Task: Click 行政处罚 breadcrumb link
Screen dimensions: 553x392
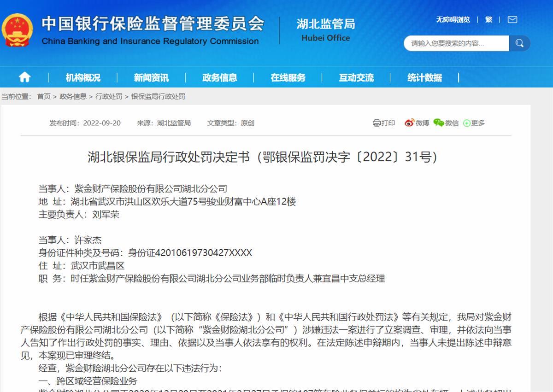Action: click(109, 96)
